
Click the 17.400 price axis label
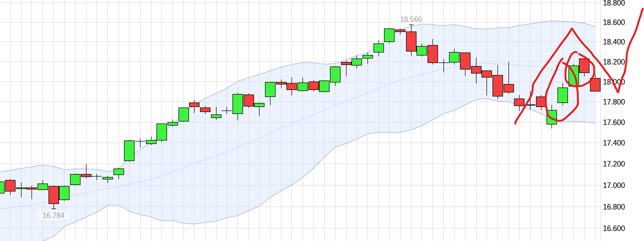tap(614, 143)
